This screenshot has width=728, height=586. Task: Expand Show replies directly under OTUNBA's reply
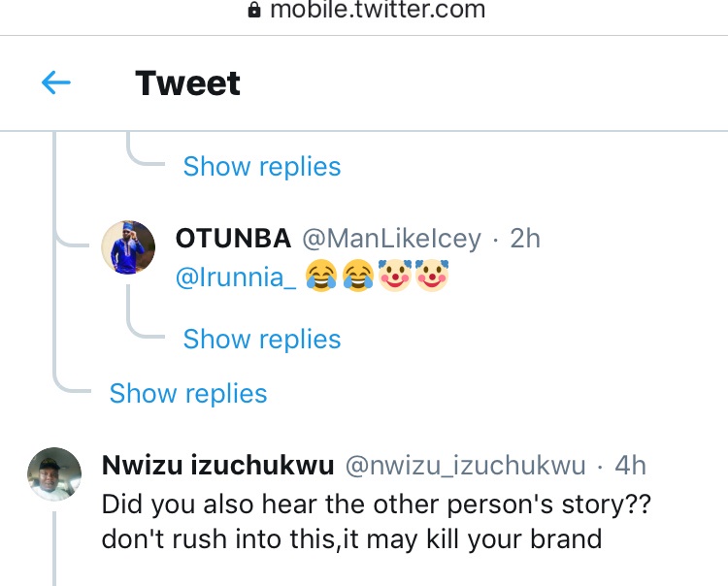[x=262, y=340]
